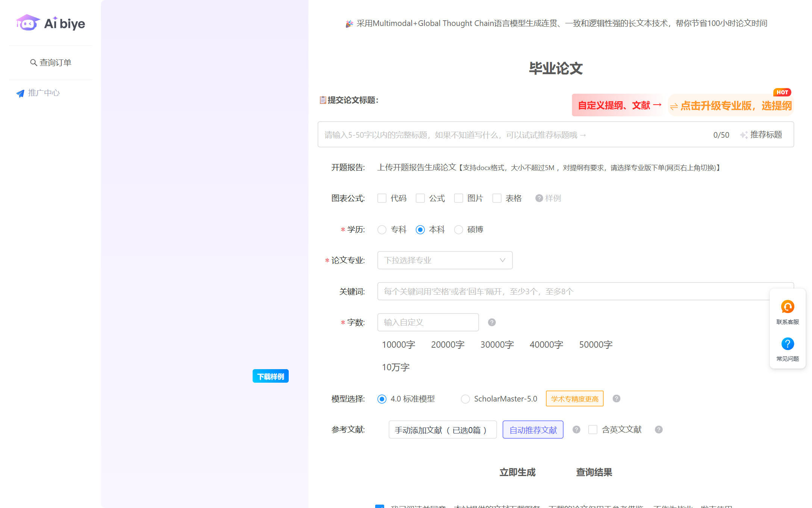Open 推广中心 promotion center
This screenshot has width=812, height=508.
tap(38, 93)
